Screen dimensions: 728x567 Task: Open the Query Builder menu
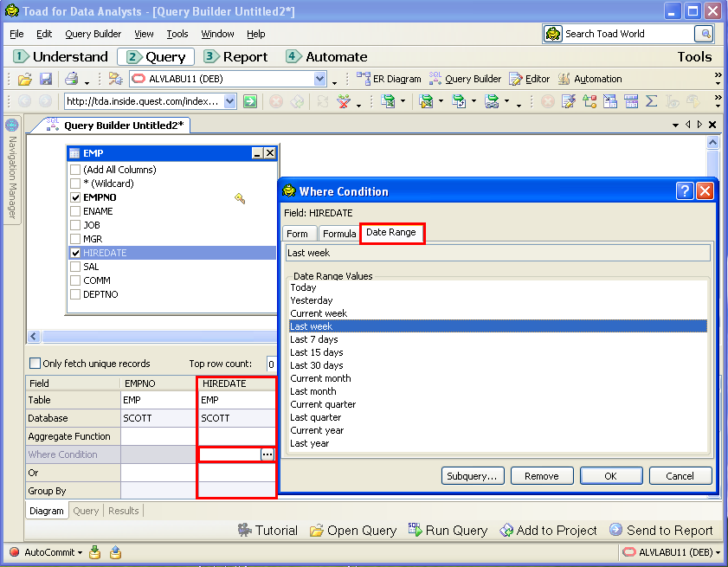point(93,34)
